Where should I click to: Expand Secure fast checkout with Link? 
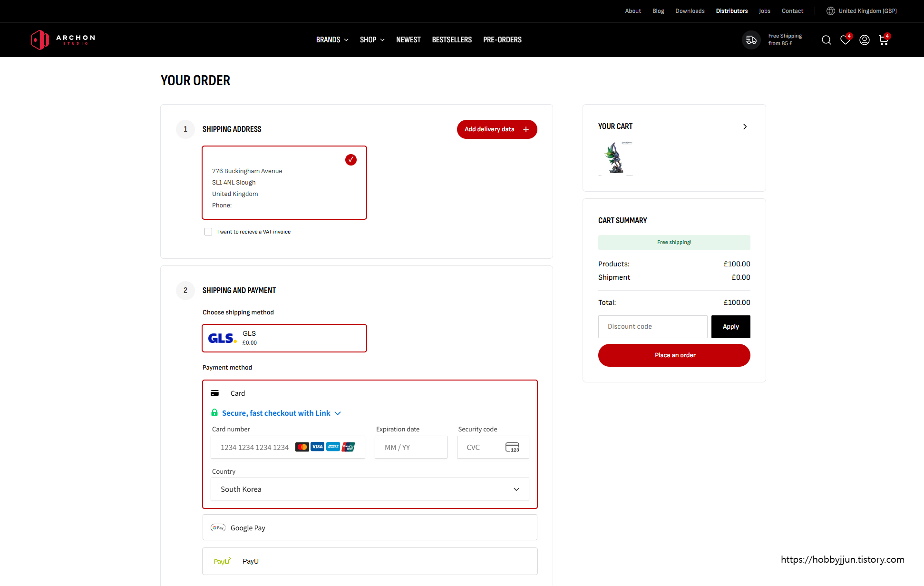click(281, 413)
